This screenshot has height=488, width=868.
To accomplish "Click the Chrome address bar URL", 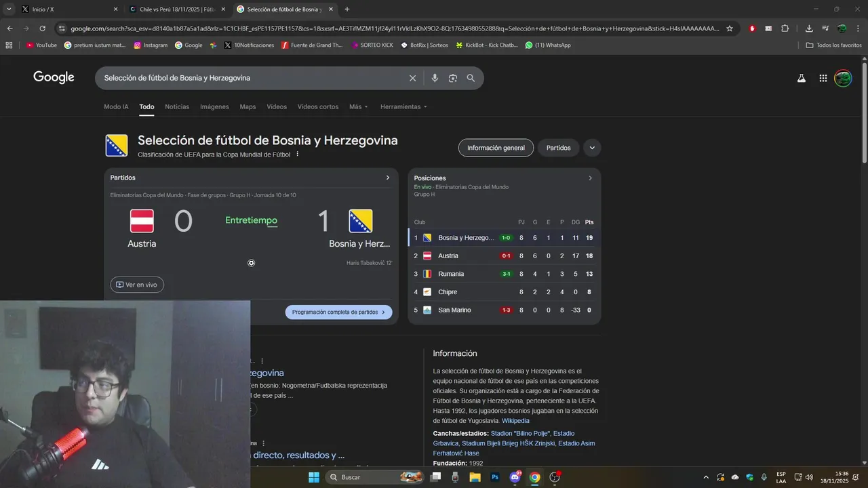I will click(394, 28).
